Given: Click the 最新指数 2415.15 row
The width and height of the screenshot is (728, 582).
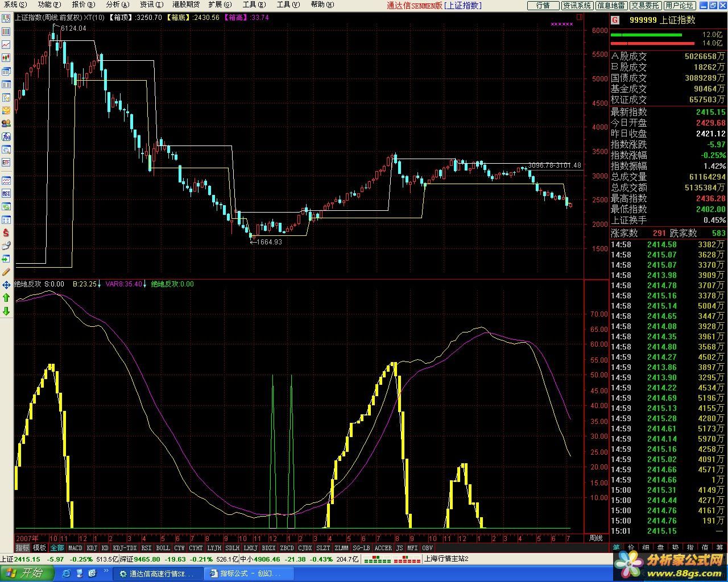Looking at the screenshot, I should tap(668, 112).
